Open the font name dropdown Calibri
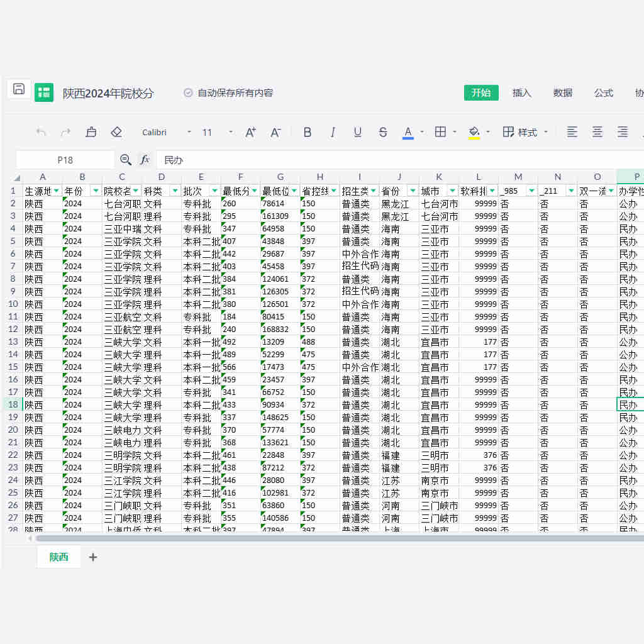This screenshot has width=644, height=644. (167, 132)
